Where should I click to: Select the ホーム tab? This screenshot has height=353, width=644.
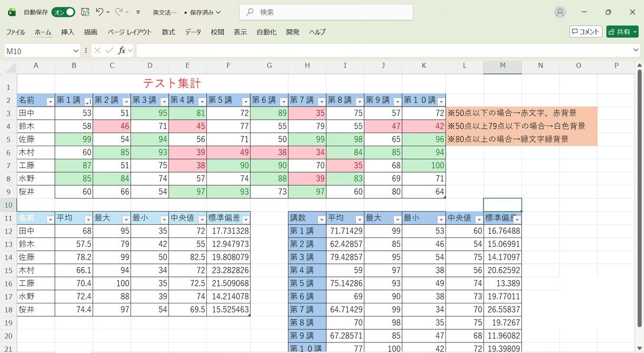point(43,32)
